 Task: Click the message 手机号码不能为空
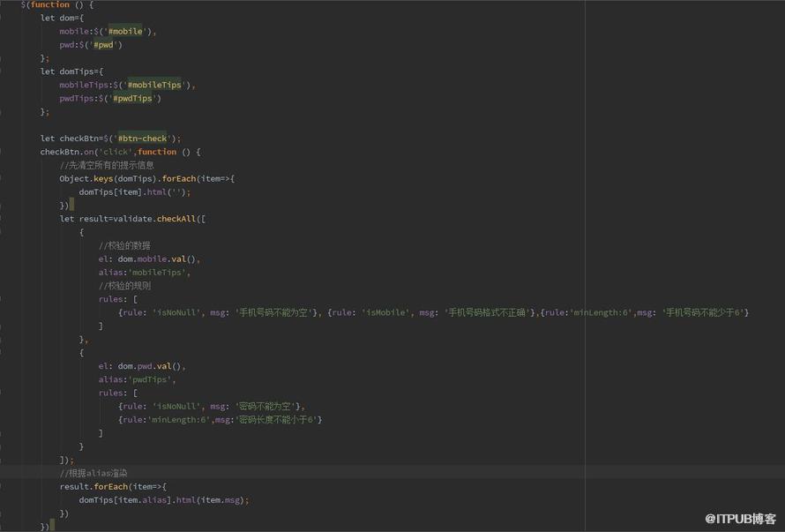click(273, 312)
